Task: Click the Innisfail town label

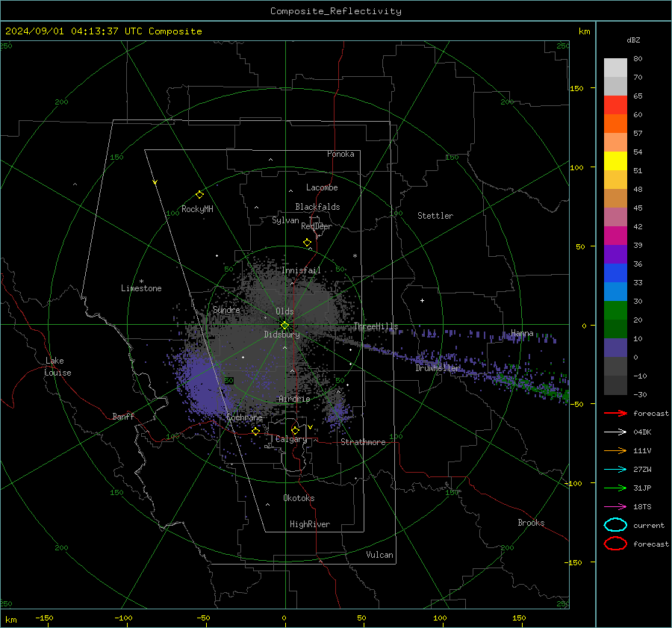Action: coord(301,270)
